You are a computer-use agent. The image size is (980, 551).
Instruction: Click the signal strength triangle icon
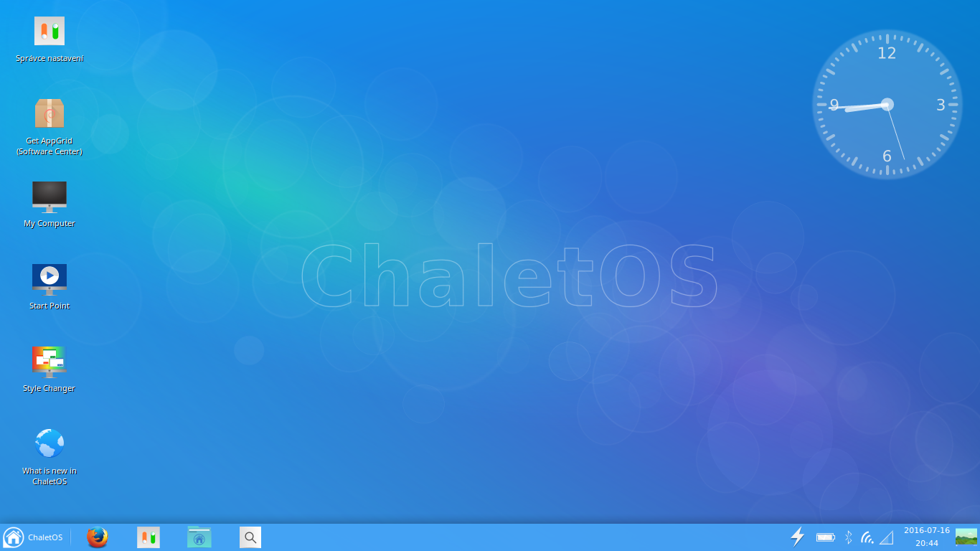click(887, 537)
